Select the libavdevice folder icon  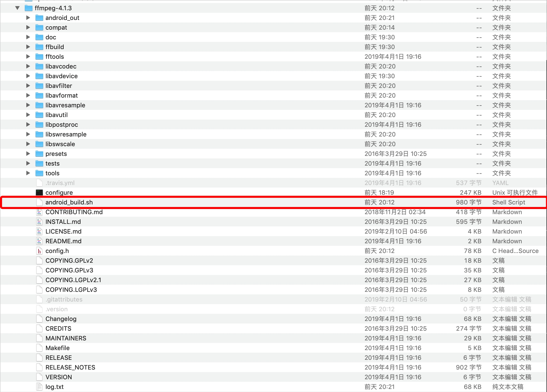click(x=39, y=76)
